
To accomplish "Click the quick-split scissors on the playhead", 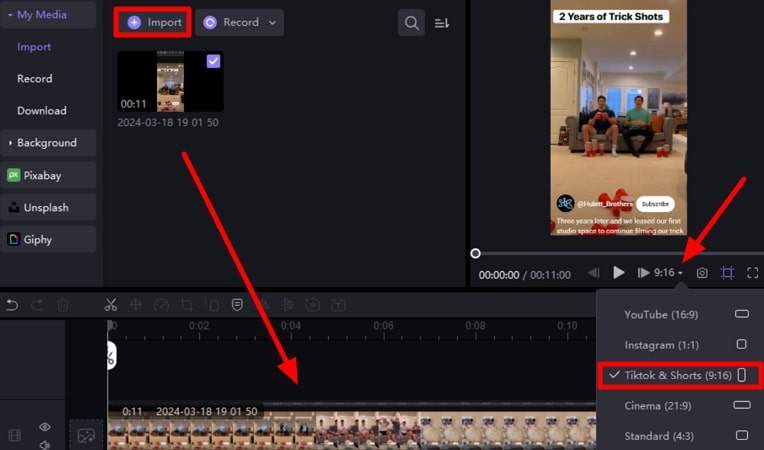I will tap(111, 355).
